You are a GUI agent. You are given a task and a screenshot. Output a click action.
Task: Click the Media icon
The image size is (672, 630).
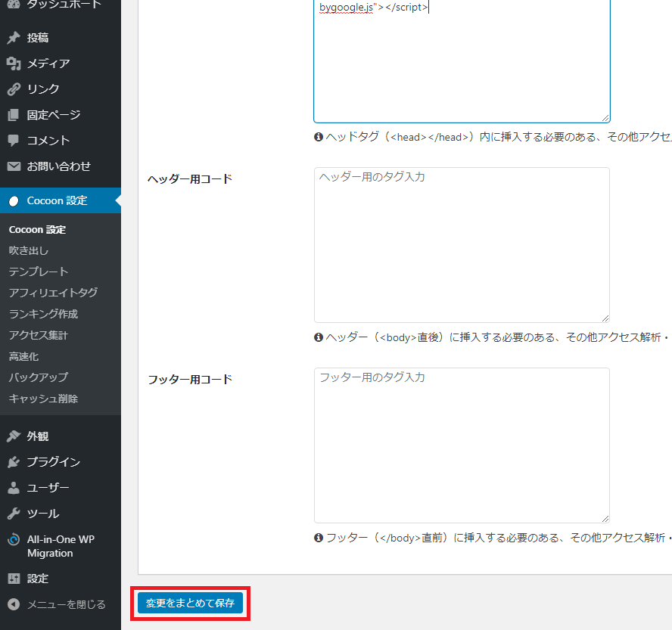(x=14, y=64)
